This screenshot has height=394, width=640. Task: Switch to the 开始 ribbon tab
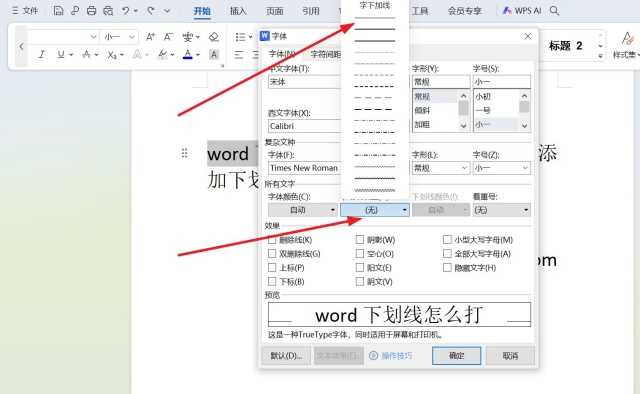tap(202, 11)
